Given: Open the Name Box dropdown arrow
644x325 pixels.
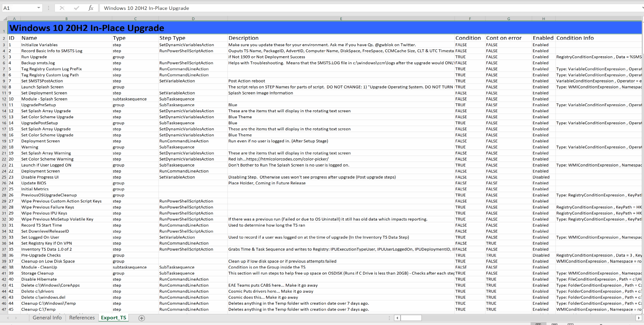Looking at the screenshot, I should point(38,8).
